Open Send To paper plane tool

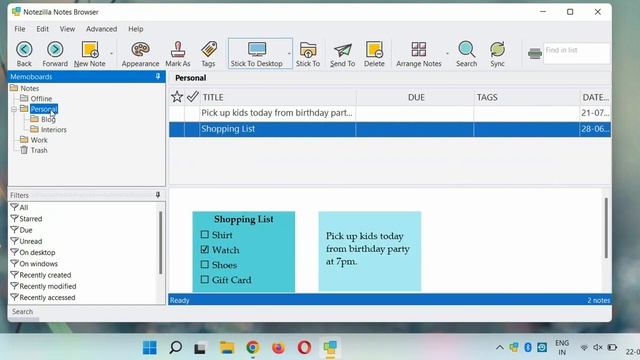click(342, 54)
